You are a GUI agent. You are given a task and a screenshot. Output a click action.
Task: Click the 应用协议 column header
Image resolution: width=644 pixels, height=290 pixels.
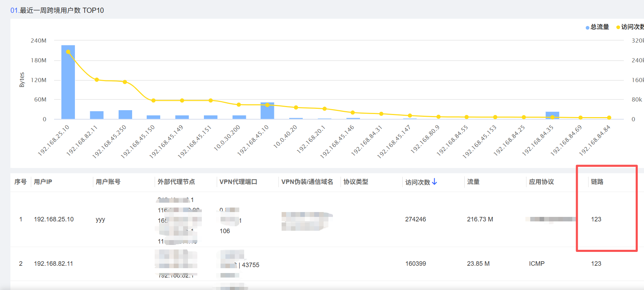[x=541, y=182]
